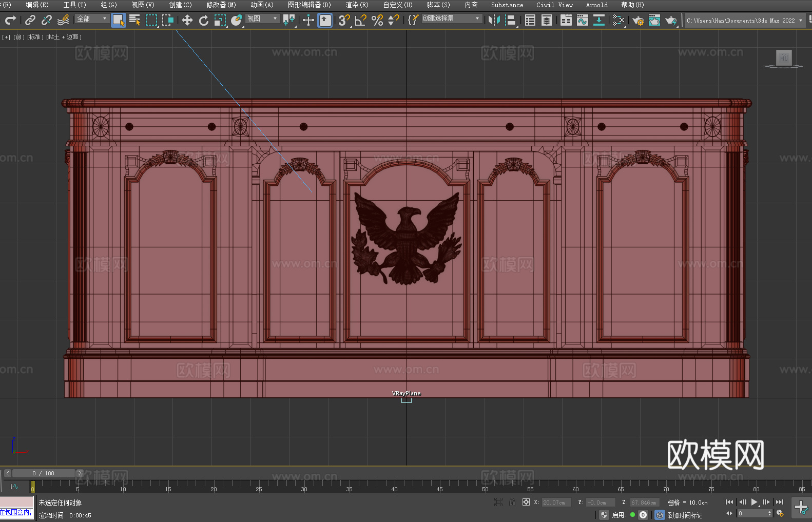Open the Curve Editor

click(x=583, y=20)
